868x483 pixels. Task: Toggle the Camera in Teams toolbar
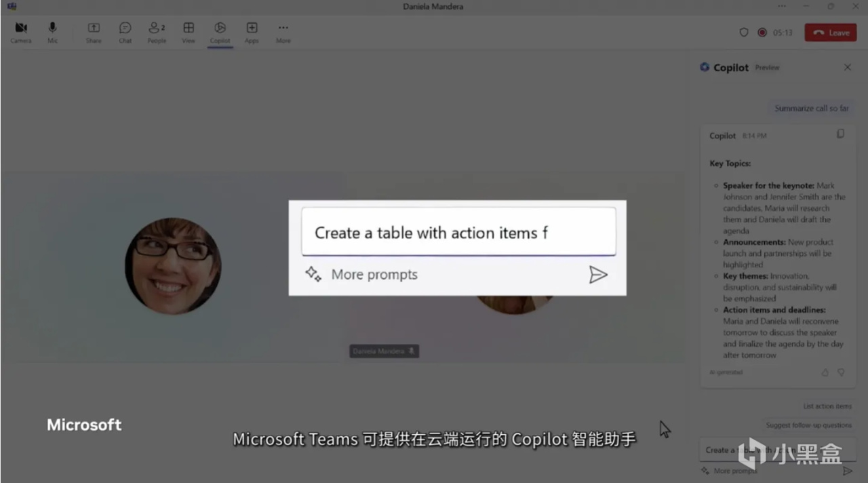point(21,32)
